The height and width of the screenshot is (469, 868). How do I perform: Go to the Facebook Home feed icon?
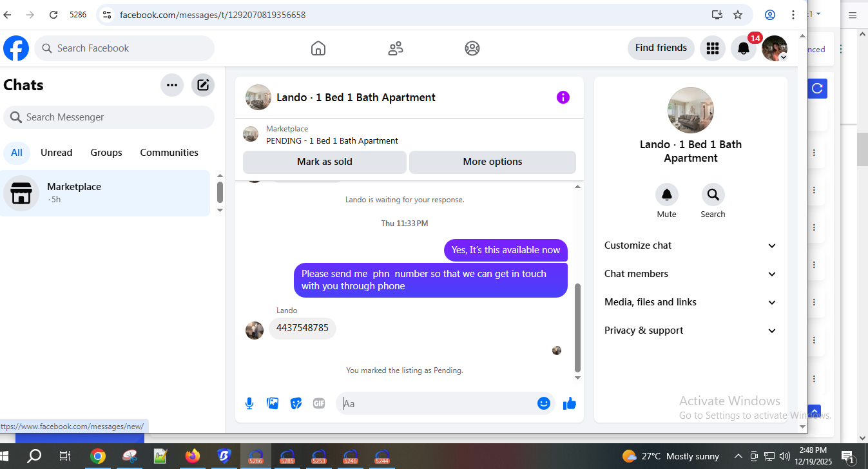318,48
